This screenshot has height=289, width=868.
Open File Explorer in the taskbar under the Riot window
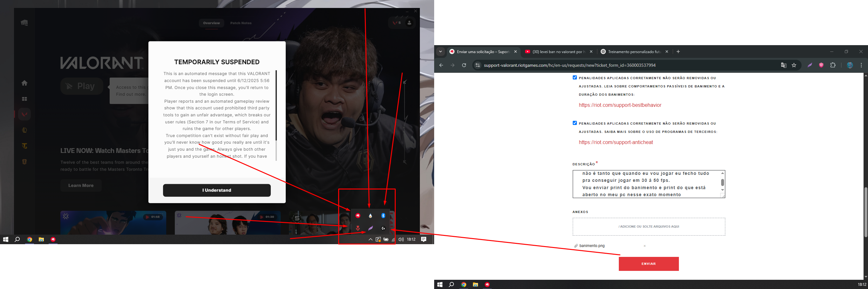click(41, 239)
